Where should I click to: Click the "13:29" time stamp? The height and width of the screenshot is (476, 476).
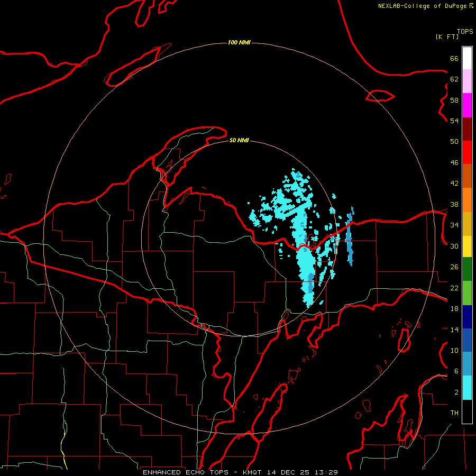click(326, 472)
